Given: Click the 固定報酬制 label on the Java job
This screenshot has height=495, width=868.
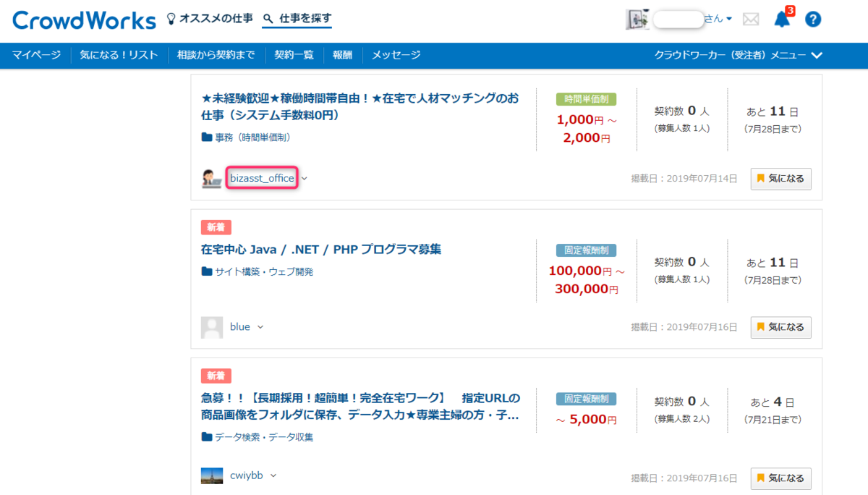Looking at the screenshot, I should (x=586, y=250).
